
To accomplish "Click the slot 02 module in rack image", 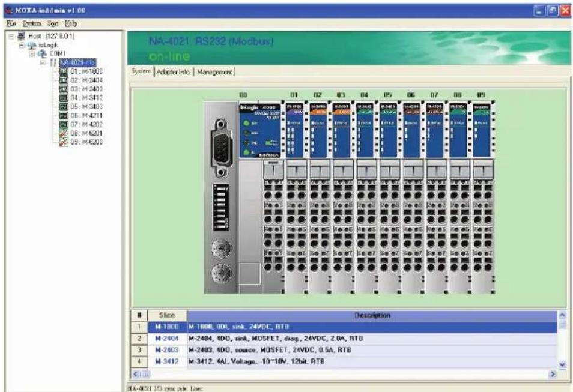I will [318, 198].
